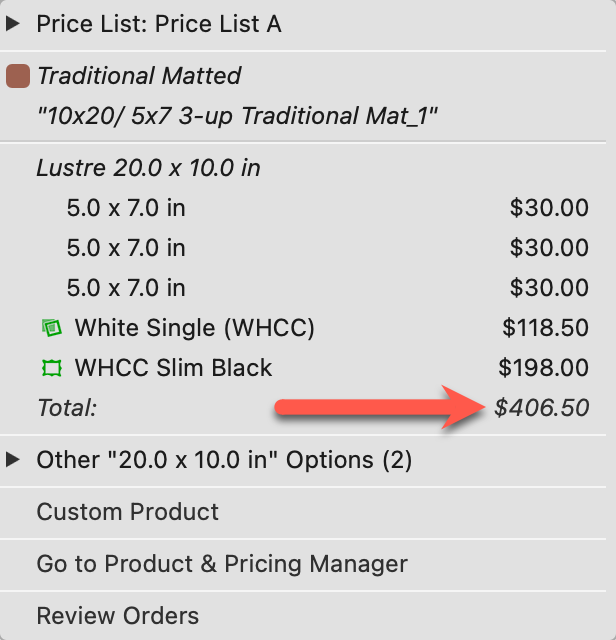This screenshot has width=616, height=640.
Task: Open Go to Product & Pricing Manager
Action: 222,564
